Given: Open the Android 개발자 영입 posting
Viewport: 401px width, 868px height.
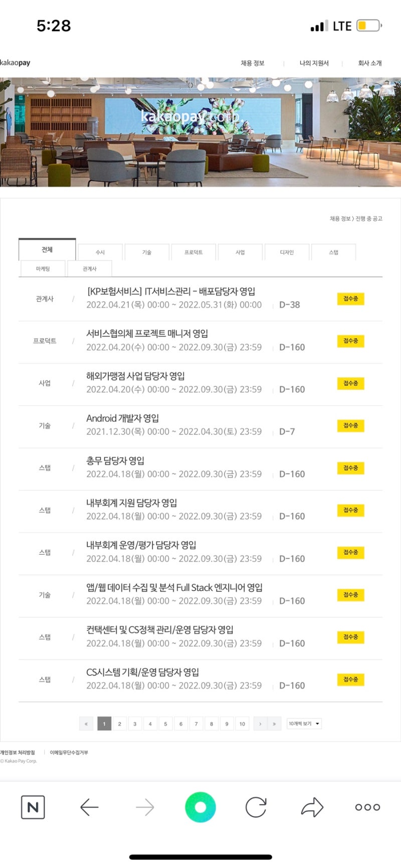Looking at the screenshot, I should pos(123,418).
